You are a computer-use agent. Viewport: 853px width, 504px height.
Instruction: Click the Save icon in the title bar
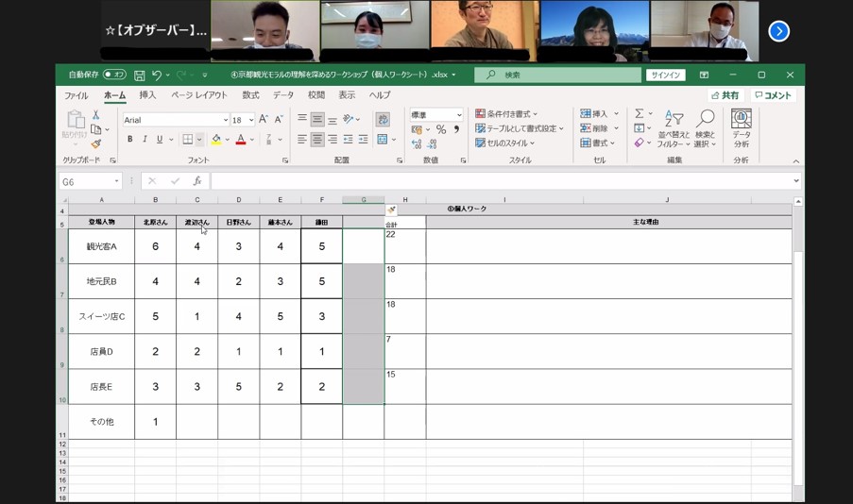pos(139,75)
